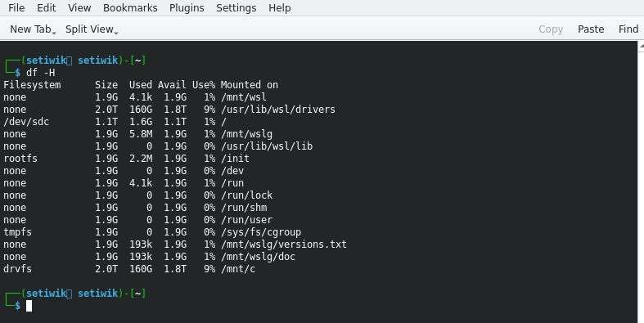
Task: Click the '/run/user' mount path
Action: (246, 220)
